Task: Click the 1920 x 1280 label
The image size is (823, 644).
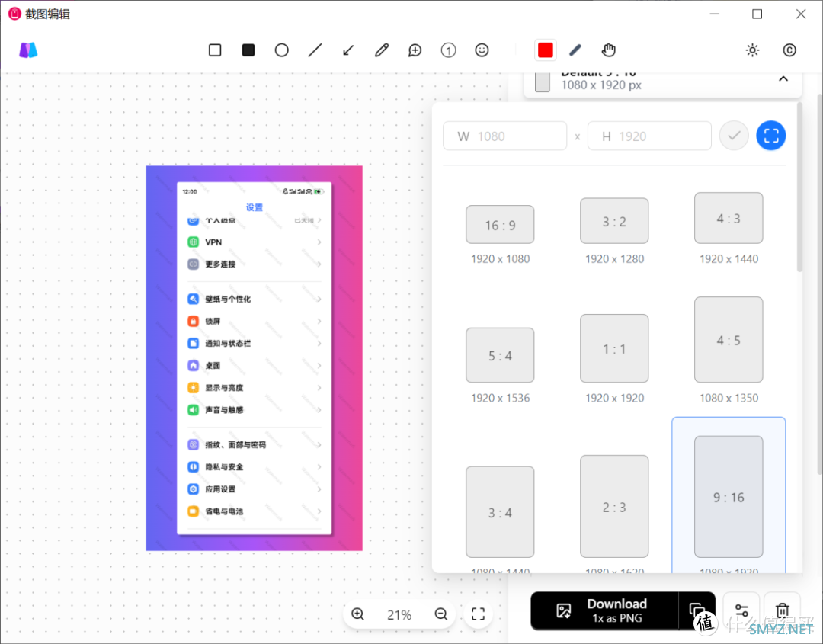Action: pos(615,259)
